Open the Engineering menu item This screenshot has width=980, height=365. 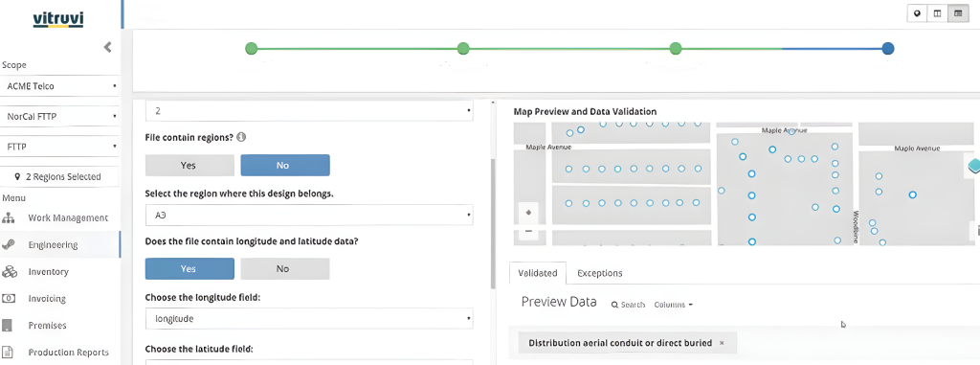point(59,245)
